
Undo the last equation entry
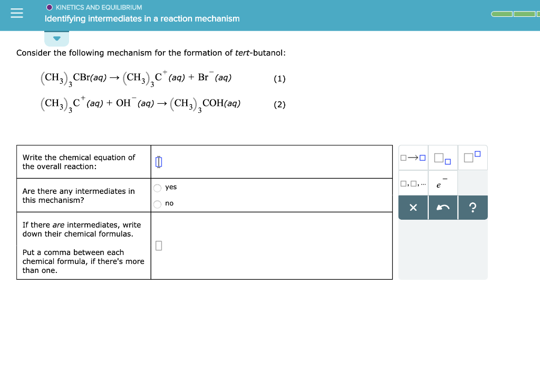pyautogui.click(x=443, y=207)
